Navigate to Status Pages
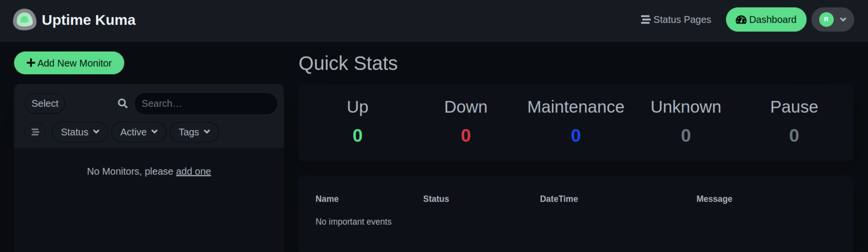 click(676, 20)
